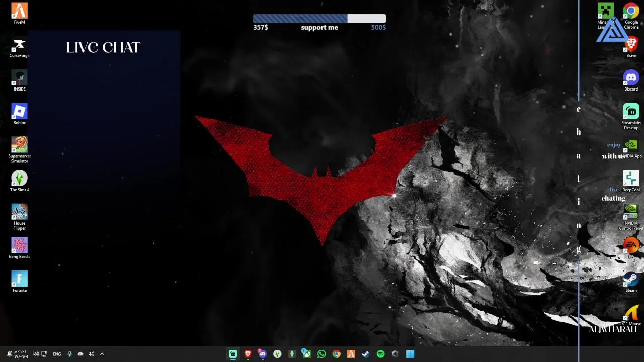Open the NVIDIA App desktop shortcut
Viewport: 644px width, 362px height.
pyautogui.click(x=631, y=149)
